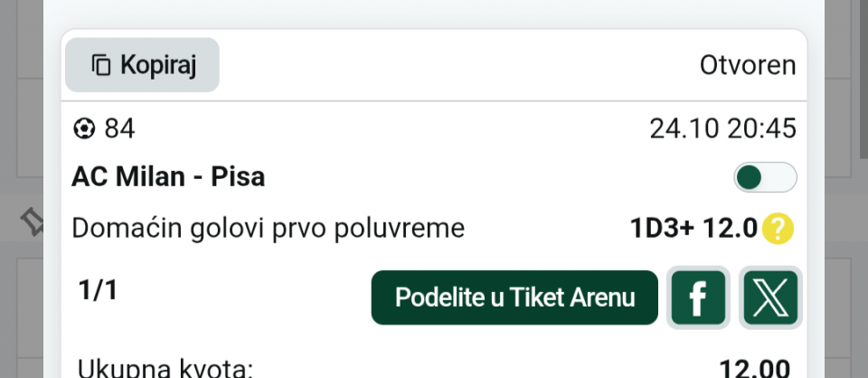
Task: Share the ticket on Facebook
Action: (698, 298)
